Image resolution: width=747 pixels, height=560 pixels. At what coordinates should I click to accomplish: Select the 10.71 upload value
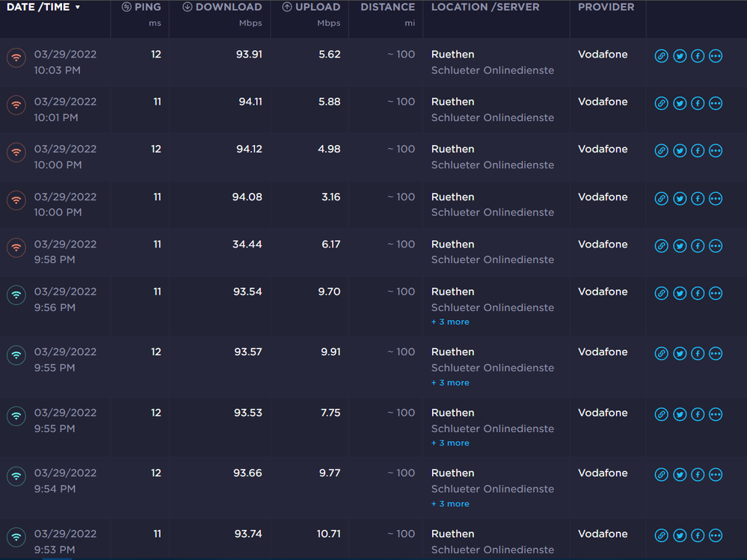tap(329, 534)
